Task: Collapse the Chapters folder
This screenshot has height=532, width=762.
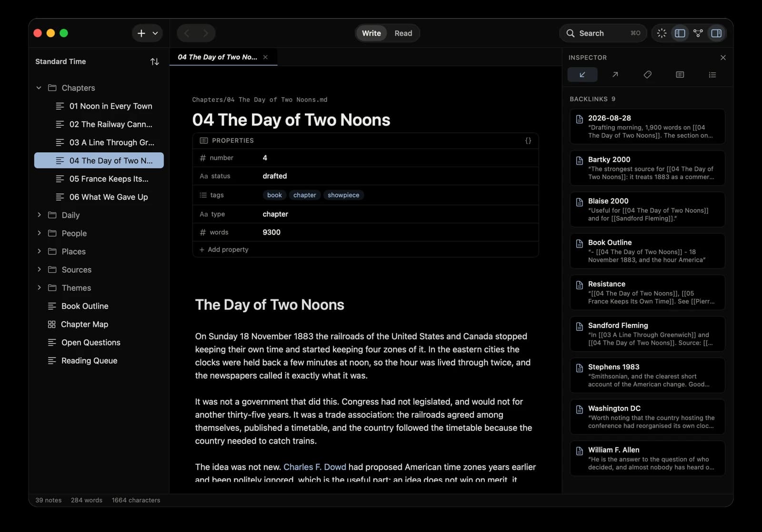Action: [39, 88]
